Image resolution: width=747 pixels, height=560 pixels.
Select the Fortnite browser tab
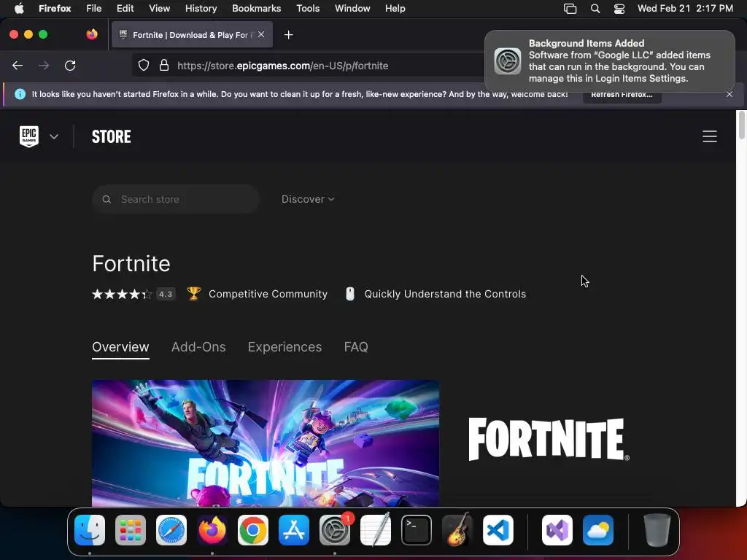[x=192, y=35]
